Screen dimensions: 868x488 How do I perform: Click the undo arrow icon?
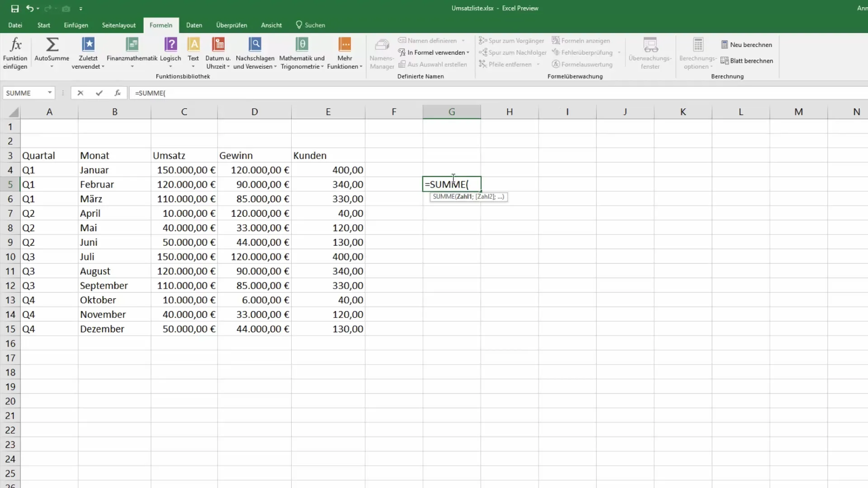29,8
